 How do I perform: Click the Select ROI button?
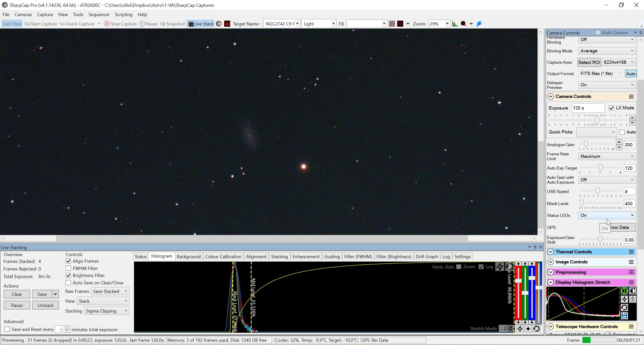(x=589, y=62)
